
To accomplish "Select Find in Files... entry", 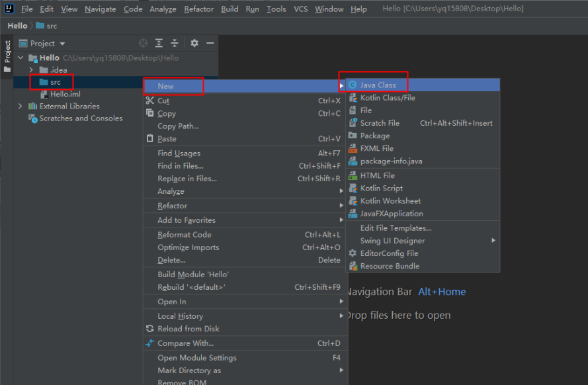I will click(x=245, y=165).
